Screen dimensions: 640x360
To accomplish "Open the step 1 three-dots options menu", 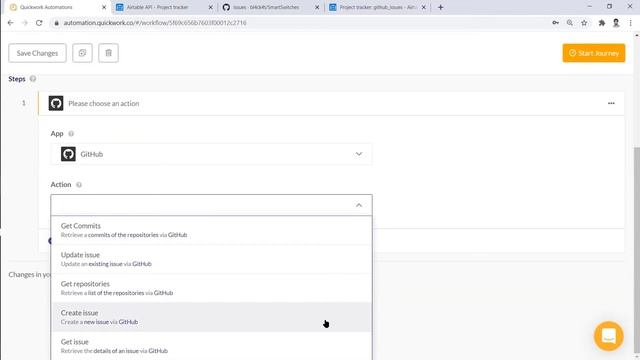I will (611, 103).
